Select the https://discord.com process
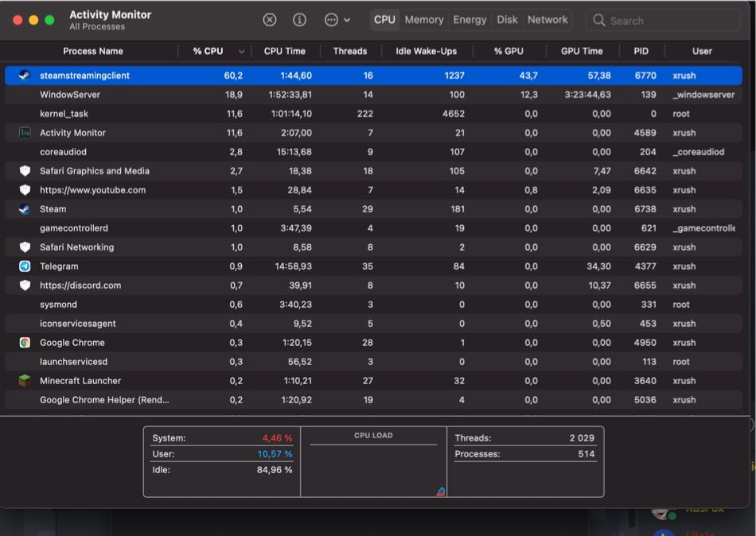Viewport: 756px width, 536px height. 80,285
